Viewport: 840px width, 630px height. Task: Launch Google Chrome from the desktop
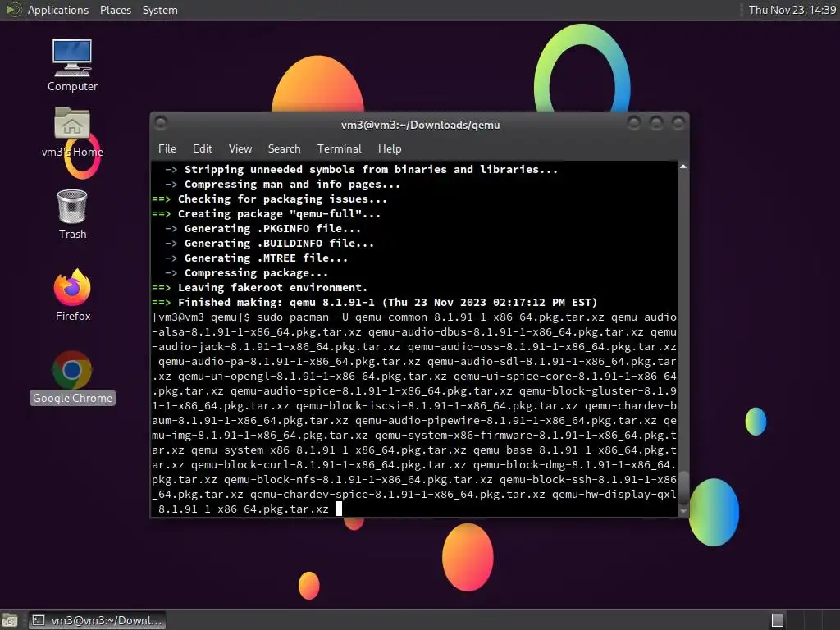[x=72, y=377]
